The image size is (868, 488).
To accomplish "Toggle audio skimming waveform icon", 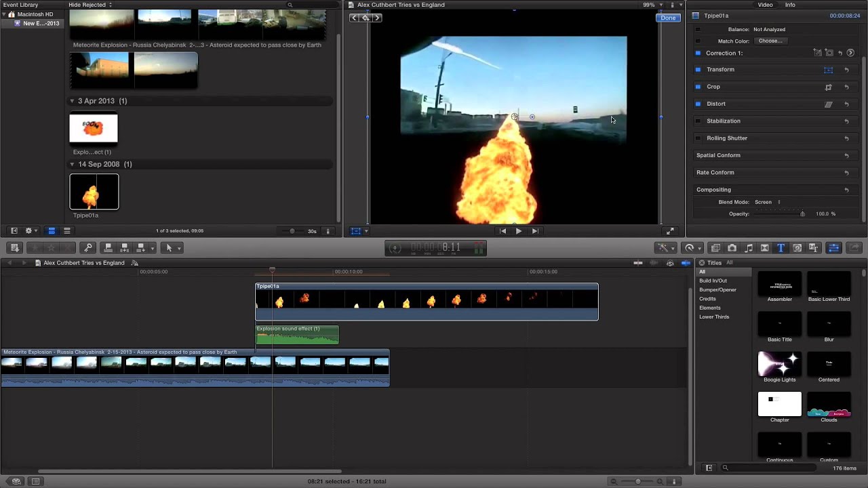I will [x=654, y=263].
